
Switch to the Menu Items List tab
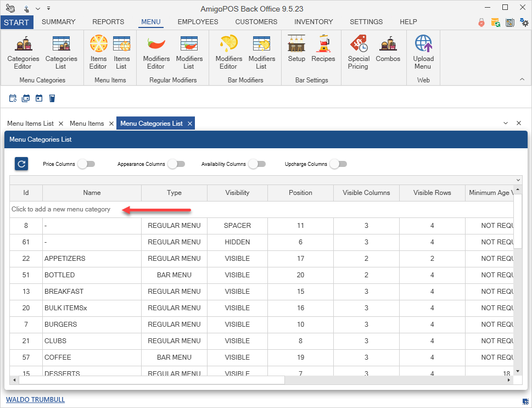30,124
